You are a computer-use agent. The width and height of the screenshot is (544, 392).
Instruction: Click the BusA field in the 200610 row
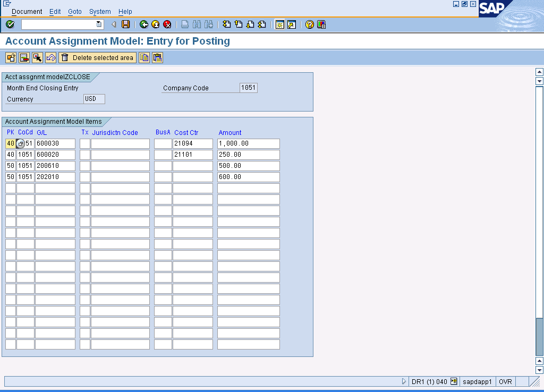pyautogui.click(x=163, y=166)
